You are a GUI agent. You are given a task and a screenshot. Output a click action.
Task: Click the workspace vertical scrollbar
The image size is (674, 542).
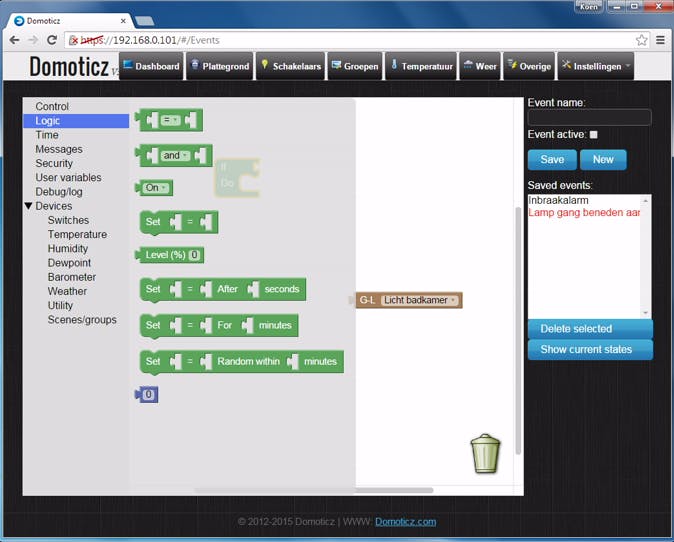click(518, 331)
